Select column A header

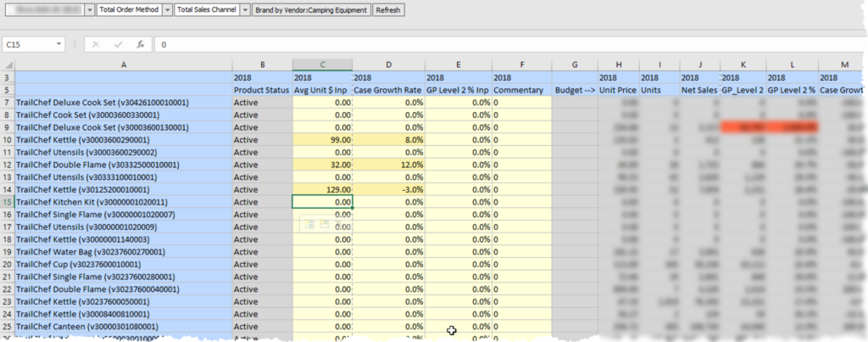(124, 64)
